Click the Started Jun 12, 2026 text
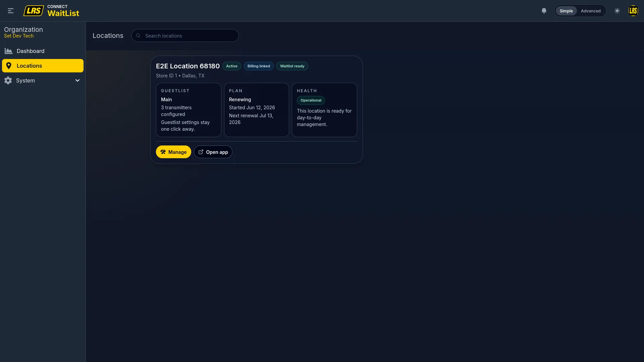 (x=252, y=108)
